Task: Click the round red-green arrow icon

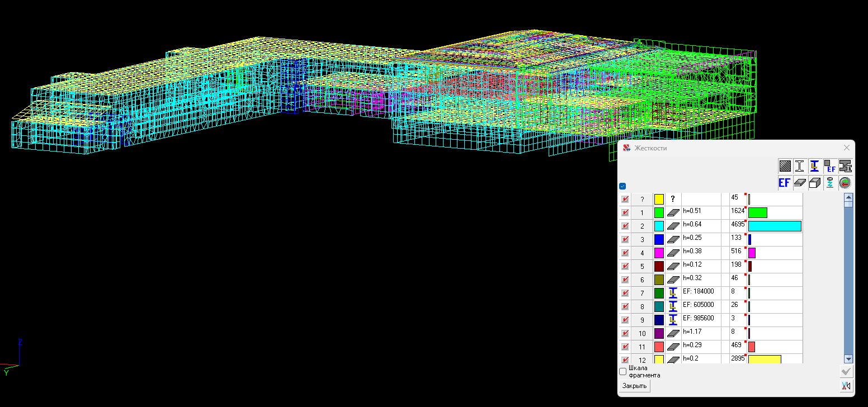Action: 845,182
